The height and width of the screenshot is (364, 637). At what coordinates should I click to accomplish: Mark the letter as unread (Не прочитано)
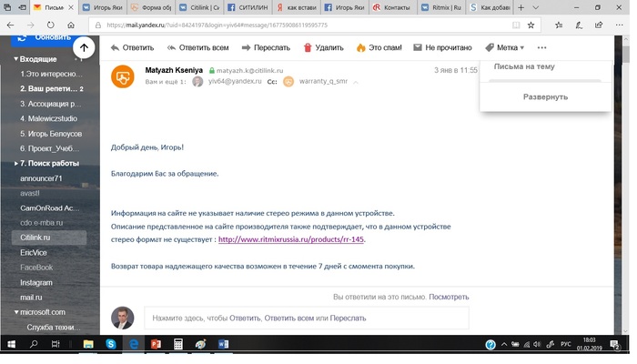coord(420,47)
